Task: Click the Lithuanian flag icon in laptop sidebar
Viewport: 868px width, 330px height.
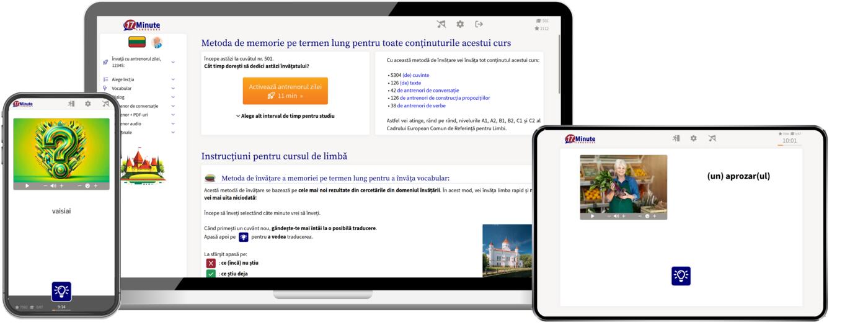Action: [x=137, y=42]
